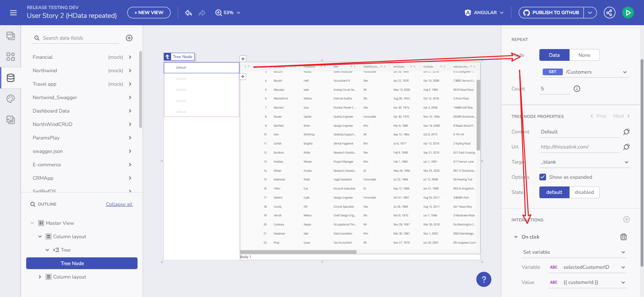Click Collapse all link
This screenshot has height=297, width=644.
click(119, 204)
